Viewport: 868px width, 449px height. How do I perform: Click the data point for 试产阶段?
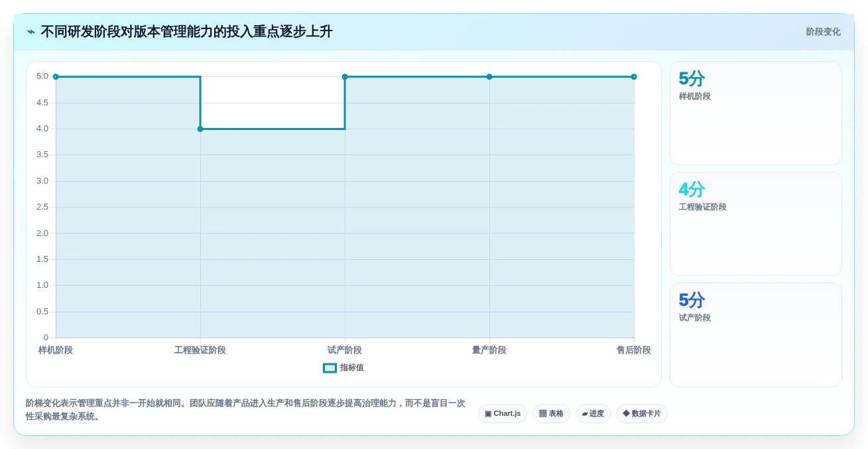click(x=345, y=77)
